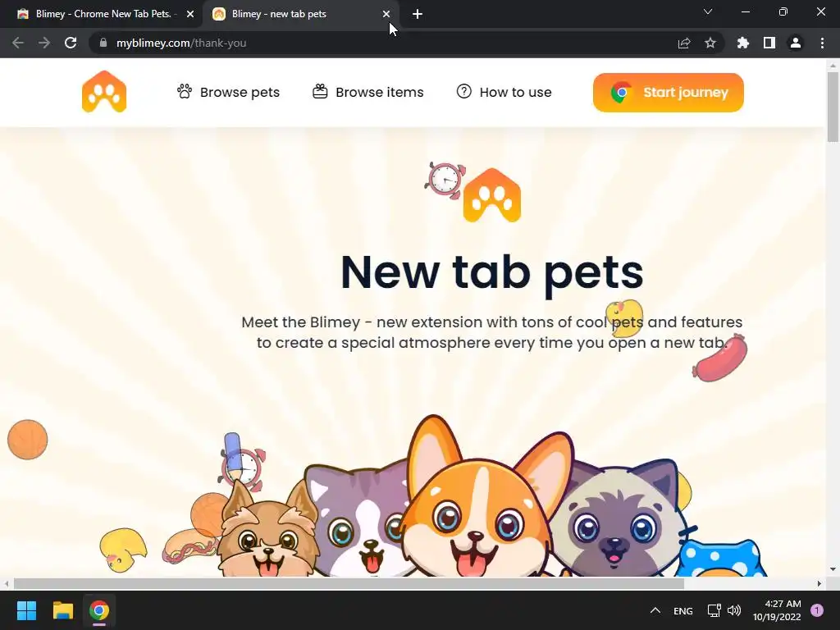Open the clock showing 4:27 AM

click(777, 610)
